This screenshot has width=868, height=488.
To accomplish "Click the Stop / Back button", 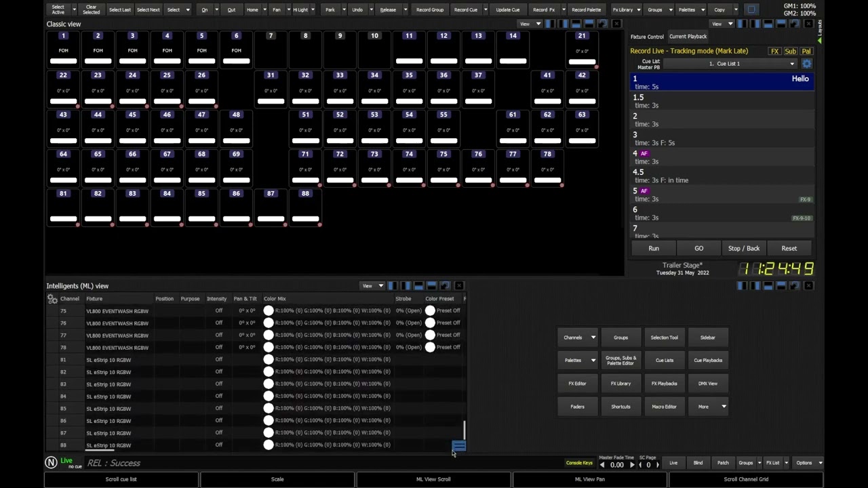I will [x=744, y=248].
